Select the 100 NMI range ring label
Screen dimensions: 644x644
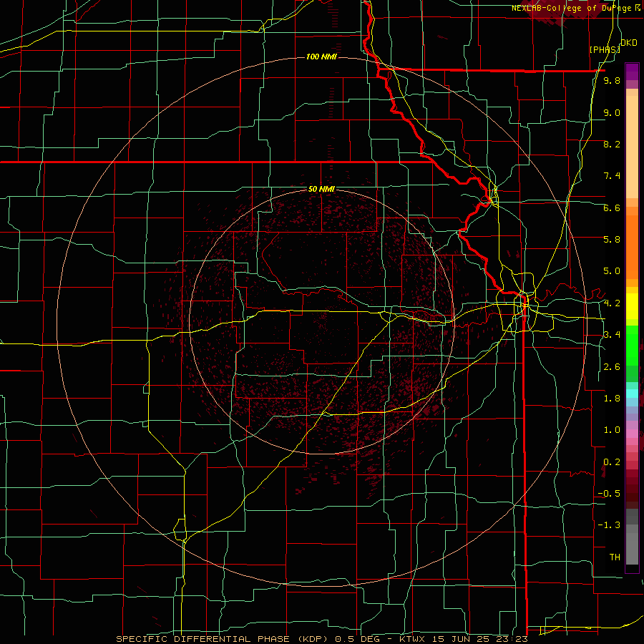(x=321, y=57)
